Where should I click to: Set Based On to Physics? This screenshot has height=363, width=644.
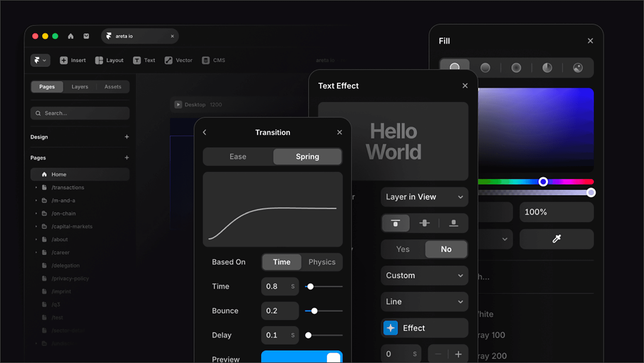322,262
